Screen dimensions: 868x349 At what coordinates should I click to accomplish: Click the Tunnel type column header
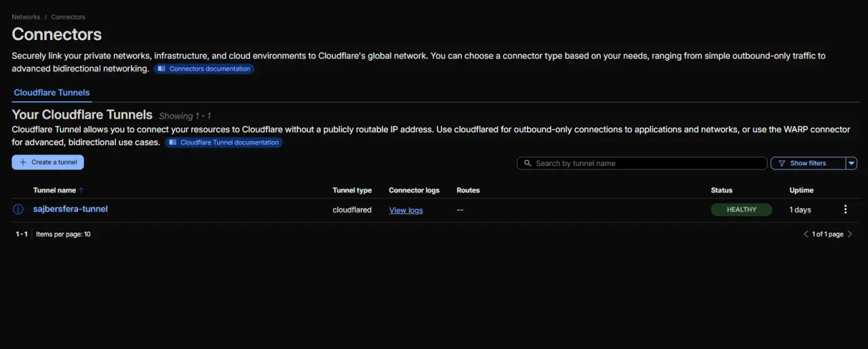352,190
